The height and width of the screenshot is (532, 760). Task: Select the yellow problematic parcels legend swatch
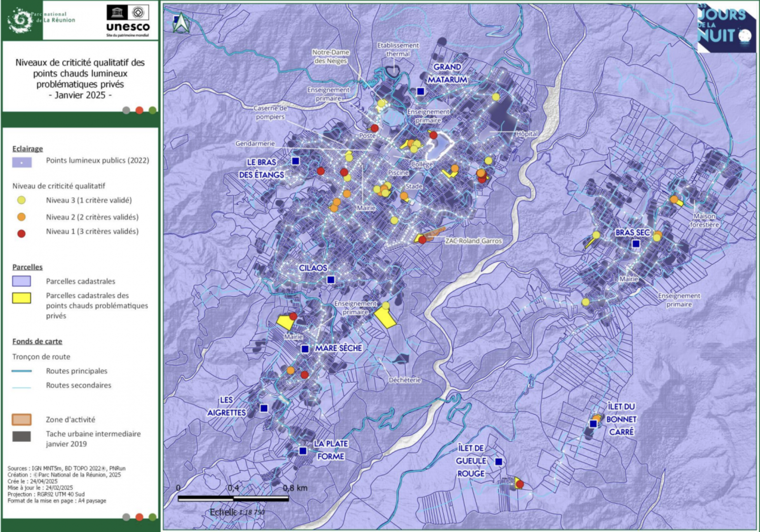tap(21, 298)
